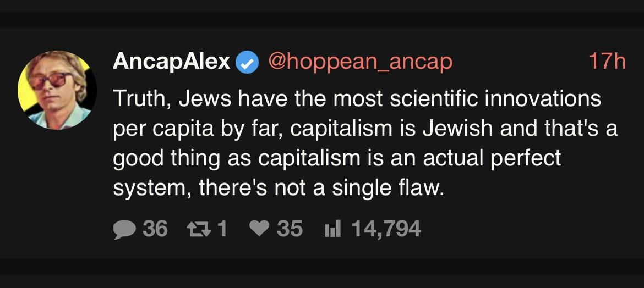Click the retweet arrows icon
Screen dimensions: 644x288
[200, 229]
